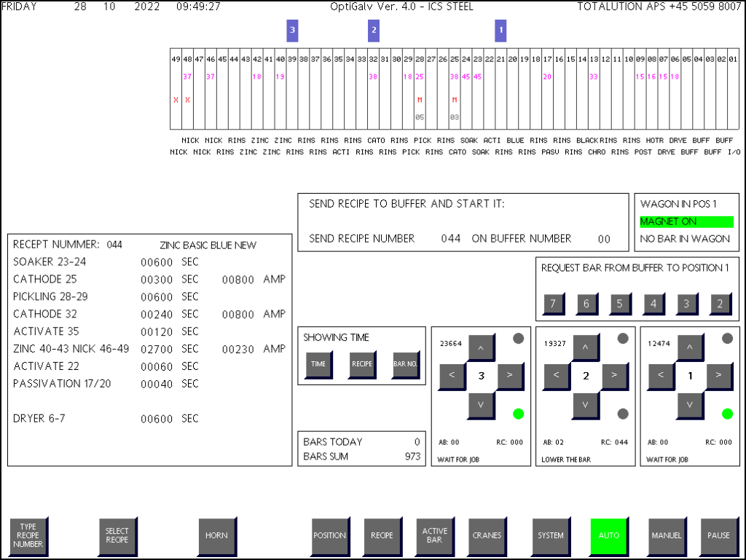Request bar from buffer 7

554,304
